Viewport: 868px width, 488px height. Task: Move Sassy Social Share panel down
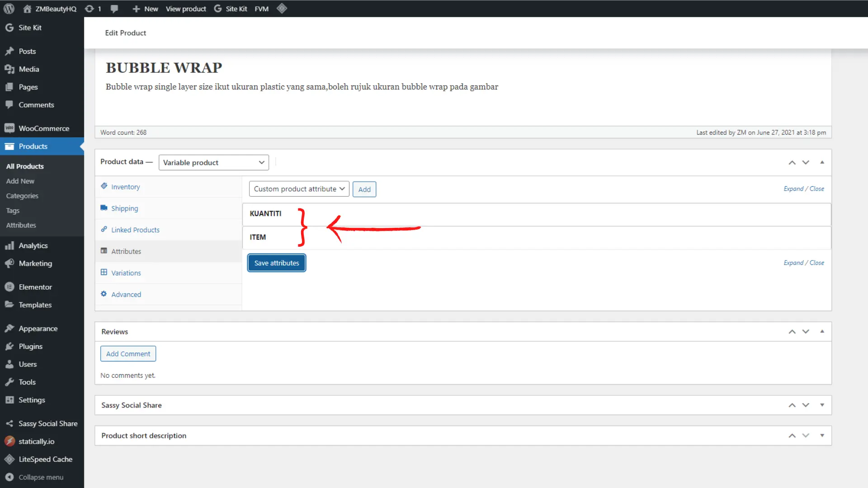tap(806, 405)
